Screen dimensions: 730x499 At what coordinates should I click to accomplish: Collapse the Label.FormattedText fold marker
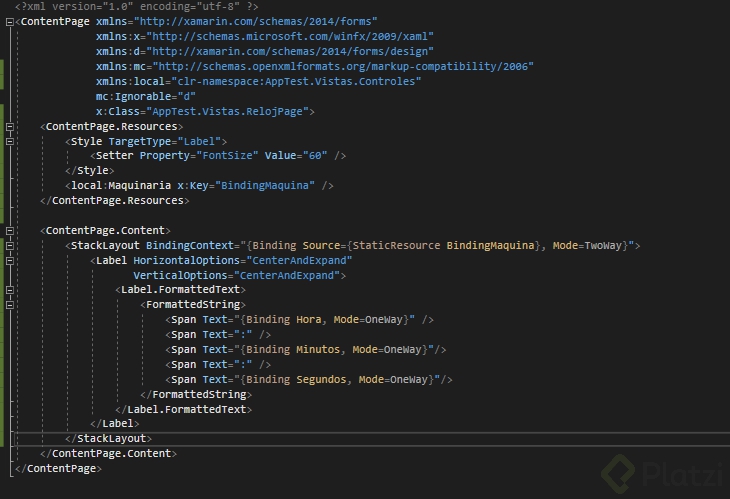pos(10,290)
